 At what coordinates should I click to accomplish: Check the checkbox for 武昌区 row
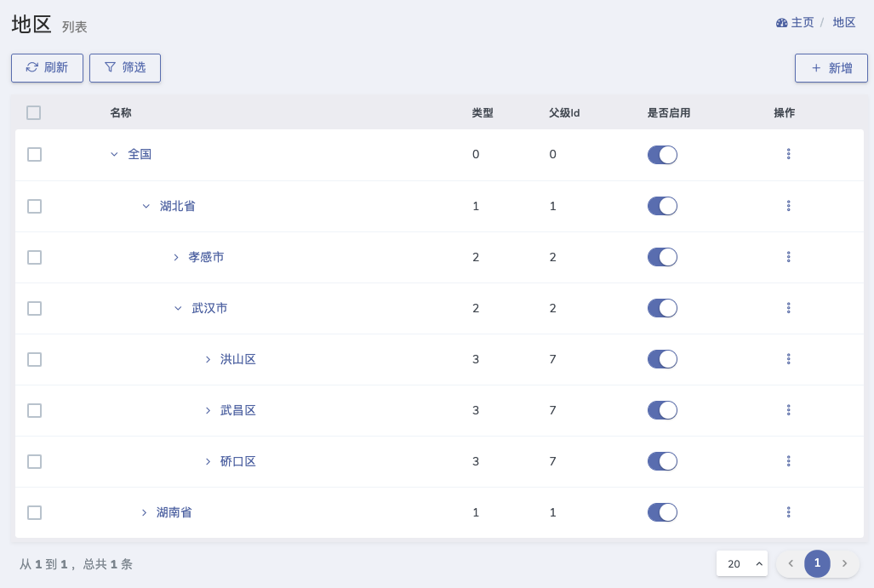coord(35,411)
